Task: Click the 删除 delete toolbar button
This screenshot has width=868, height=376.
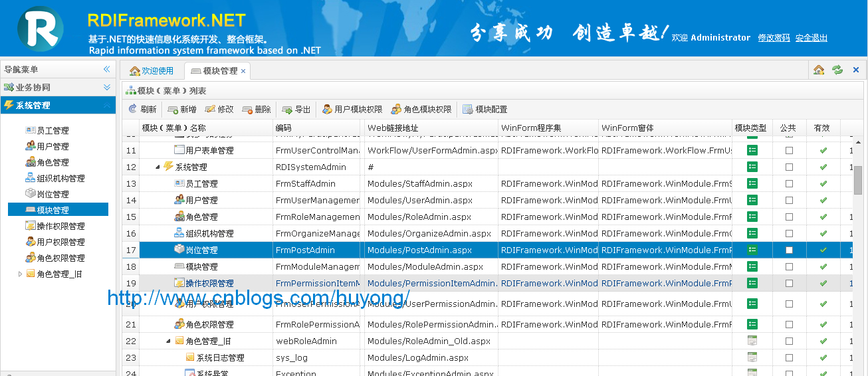Action: click(257, 110)
